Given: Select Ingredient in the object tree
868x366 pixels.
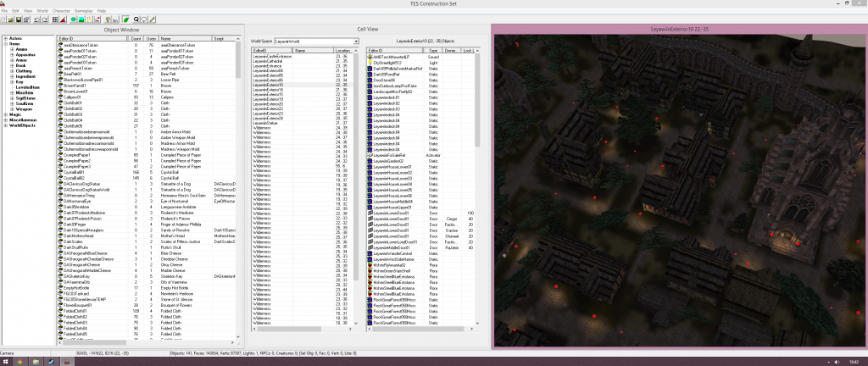Looking at the screenshot, I should 25,76.
